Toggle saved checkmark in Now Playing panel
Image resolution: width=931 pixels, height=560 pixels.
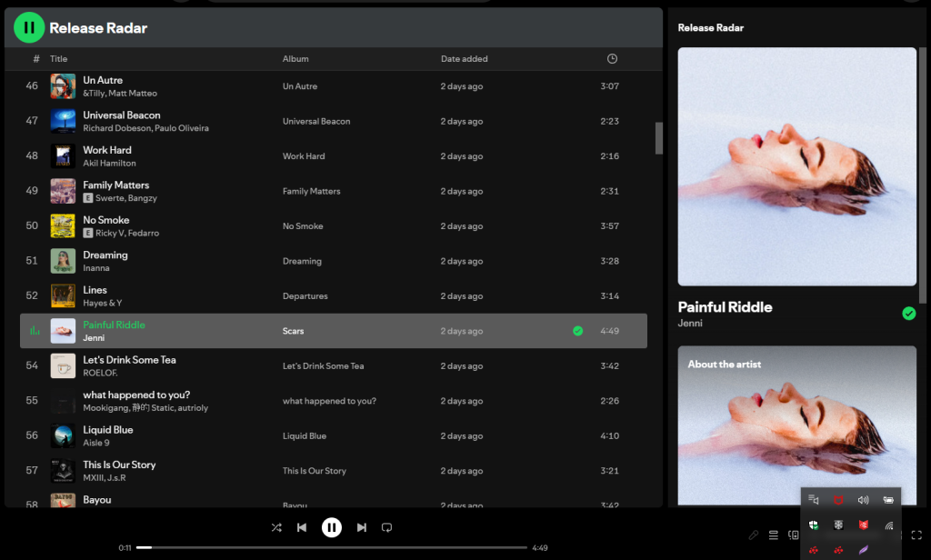click(x=908, y=314)
